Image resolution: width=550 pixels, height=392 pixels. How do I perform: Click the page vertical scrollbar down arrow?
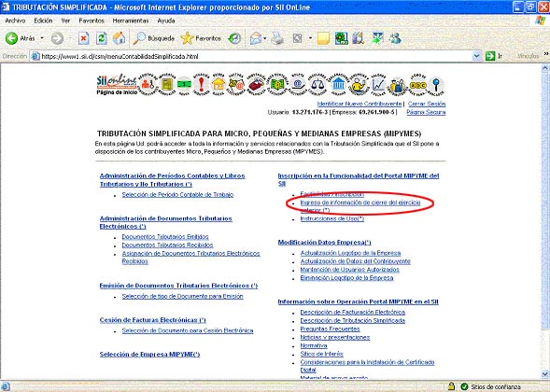[545, 373]
